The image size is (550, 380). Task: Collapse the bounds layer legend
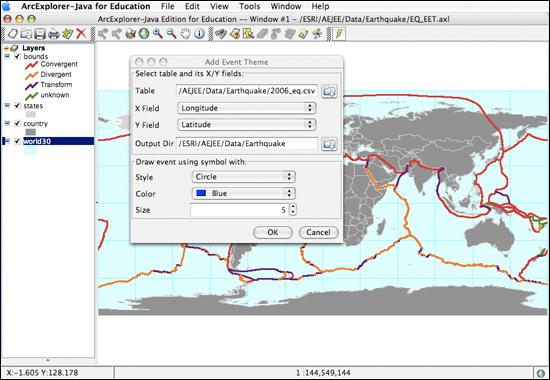pos(7,56)
